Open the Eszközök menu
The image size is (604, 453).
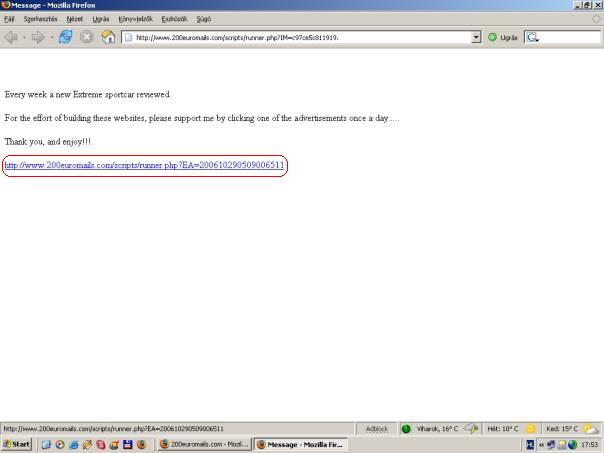pyautogui.click(x=176, y=18)
